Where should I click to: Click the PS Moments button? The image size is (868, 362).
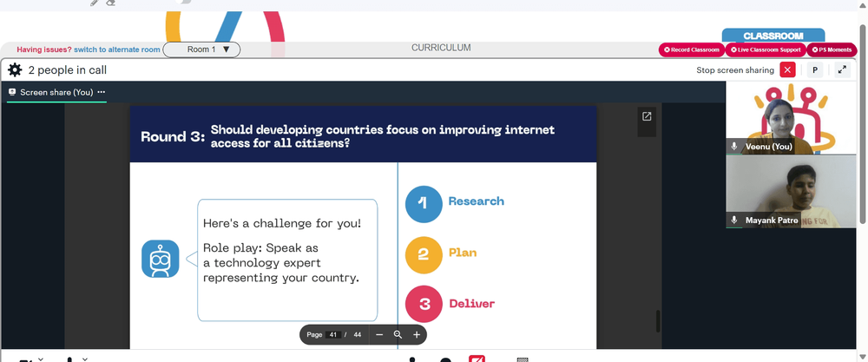[832, 49]
